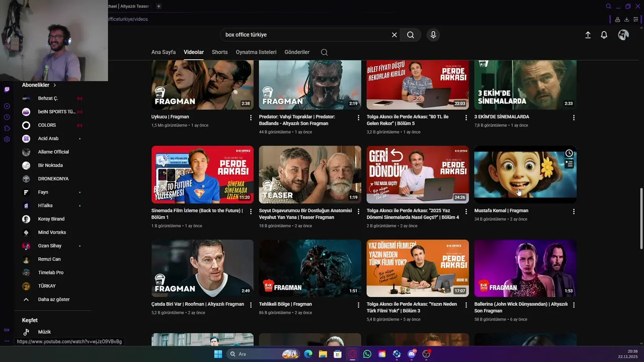Image resolution: width=644 pixels, height=362 pixels.
Task: Open the Gönderiler tab
Action: pyautogui.click(x=297, y=52)
